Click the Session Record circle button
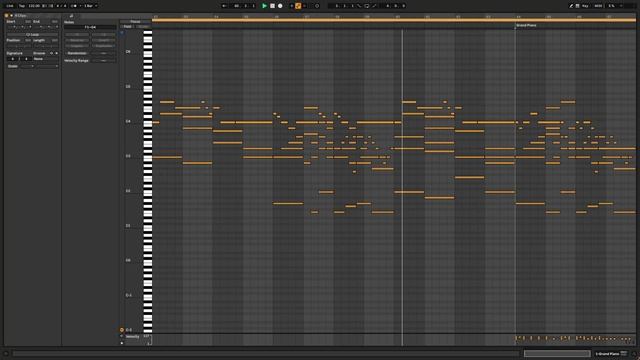The width and height of the screenshot is (640, 360). [317, 6]
